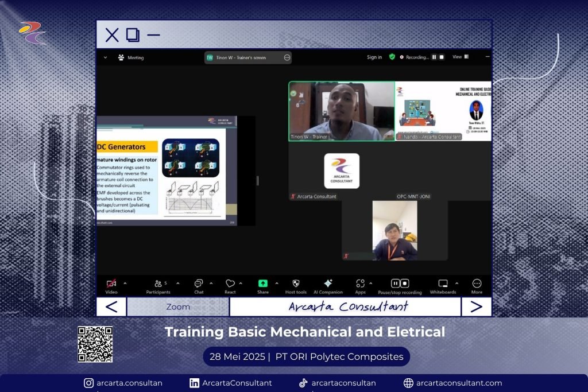
Task: Expand the Share options arrow
Action: [x=277, y=283]
